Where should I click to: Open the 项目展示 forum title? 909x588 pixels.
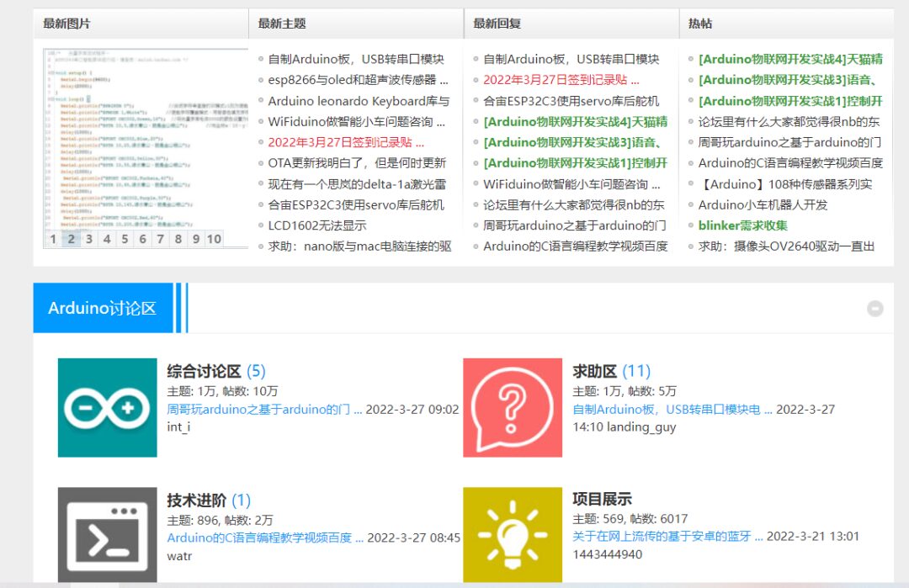click(602, 499)
